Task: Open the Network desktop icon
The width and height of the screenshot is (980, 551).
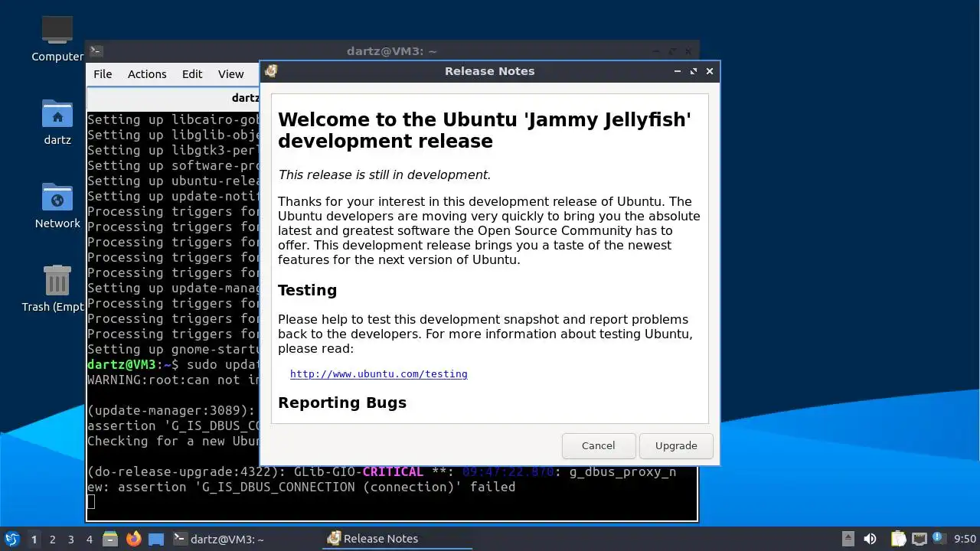Action: pyautogui.click(x=57, y=205)
